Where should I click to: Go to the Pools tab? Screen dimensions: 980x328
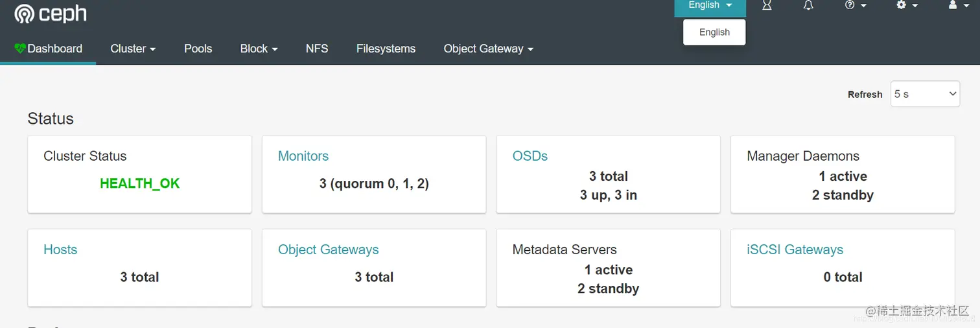tap(198, 49)
